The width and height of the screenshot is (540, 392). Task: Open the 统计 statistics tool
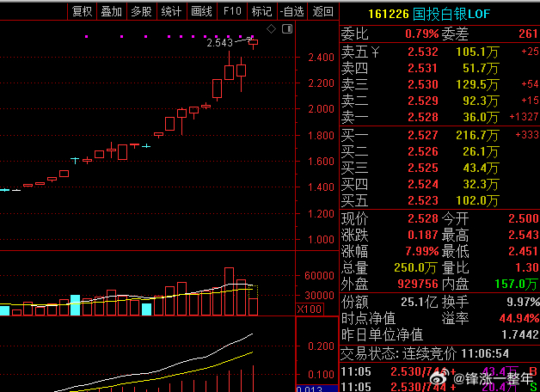click(x=171, y=11)
